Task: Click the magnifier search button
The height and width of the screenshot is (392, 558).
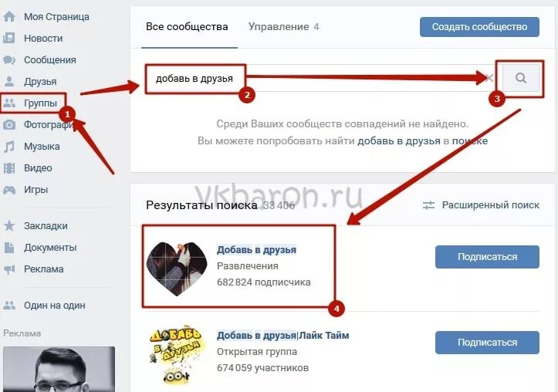Action: tap(521, 78)
